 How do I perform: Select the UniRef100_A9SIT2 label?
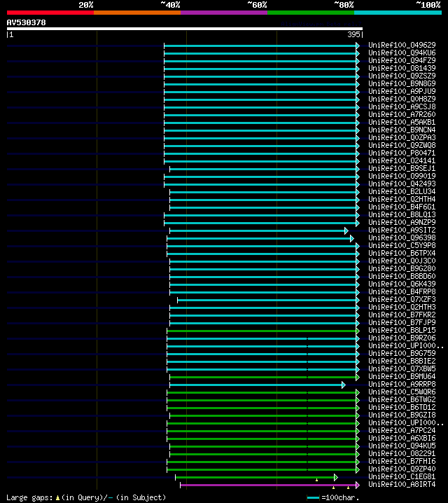[x=402, y=230]
